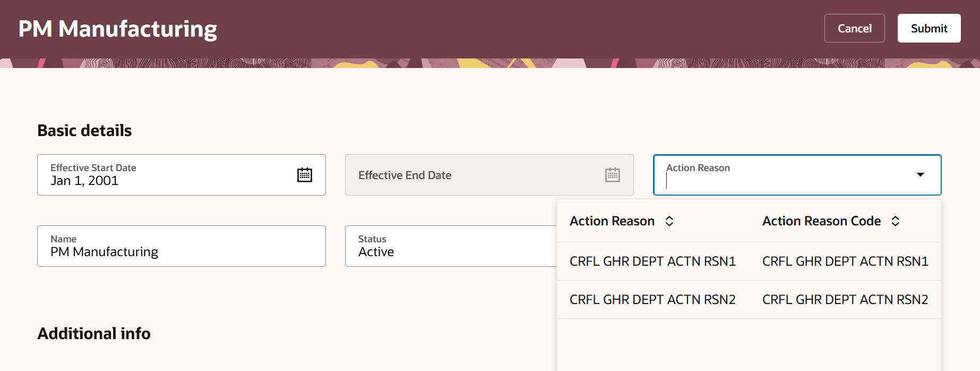The image size is (980, 371).
Task: Open the Status field showing Active
Action: [x=451, y=246]
